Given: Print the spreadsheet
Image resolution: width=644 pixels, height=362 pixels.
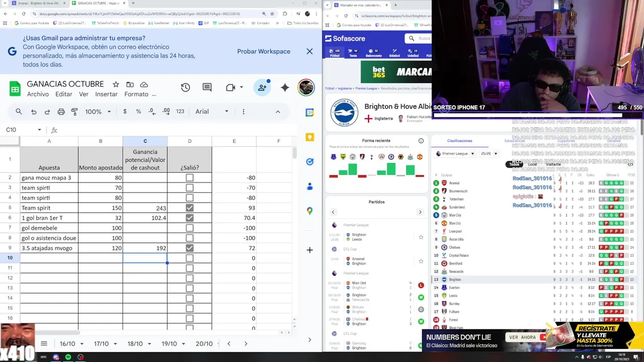Looking at the screenshot, I should click(61, 112).
